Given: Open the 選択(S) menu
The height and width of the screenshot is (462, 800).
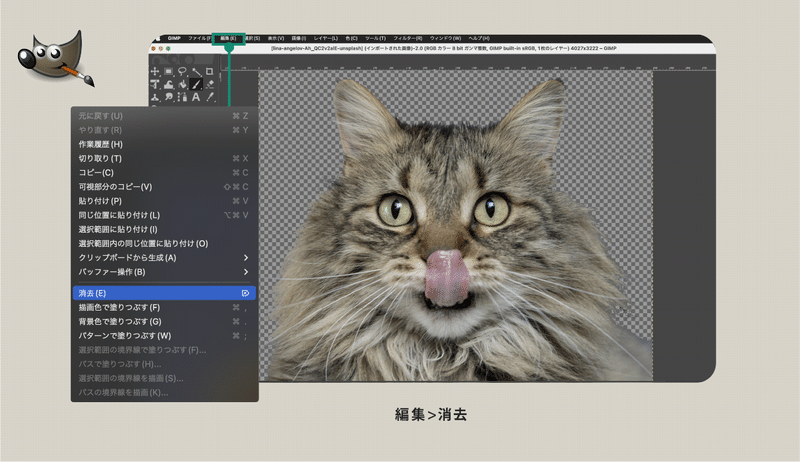Looking at the screenshot, I should coord(253,38).
